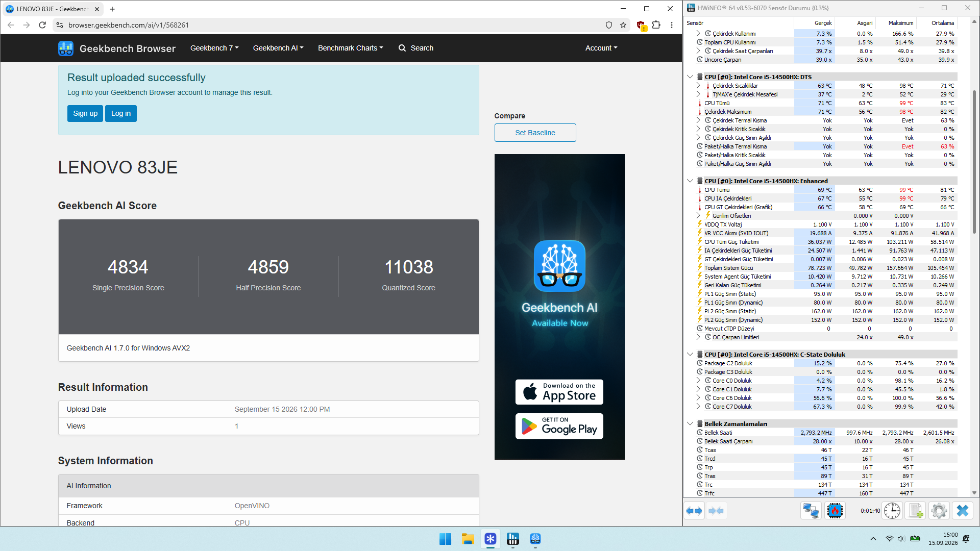Click the Sign up button
Image resolution: width=980 pixels, height=551 pixels.
[85, 113]
